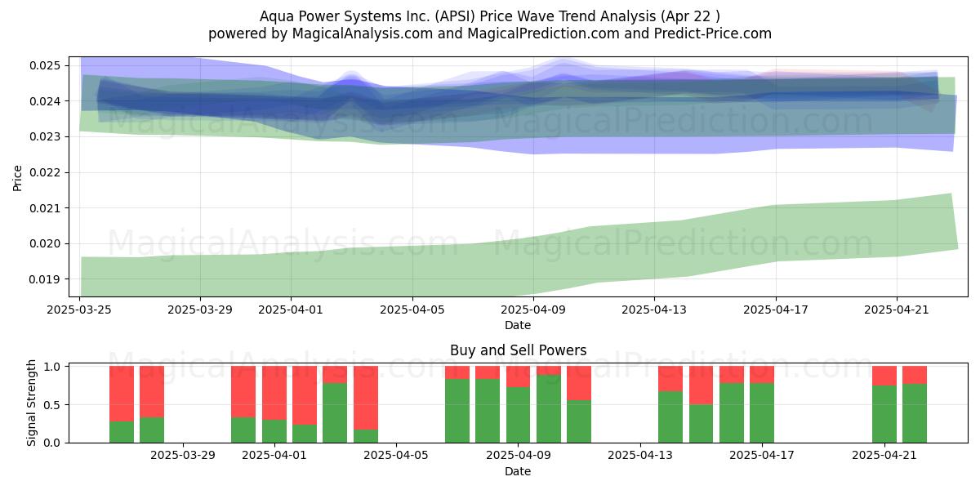
Task: Click 2025-04-05 tick on the price chart
Action: [412, 310]
